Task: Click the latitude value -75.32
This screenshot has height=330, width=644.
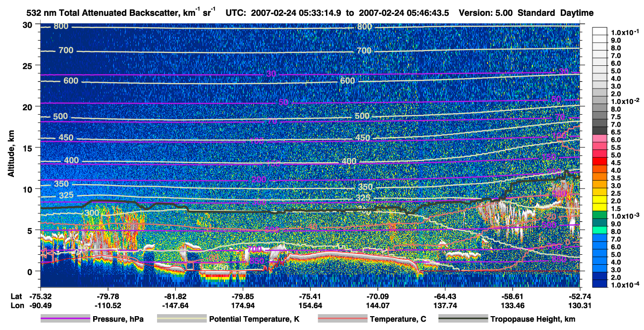Action: coord(40,297)
